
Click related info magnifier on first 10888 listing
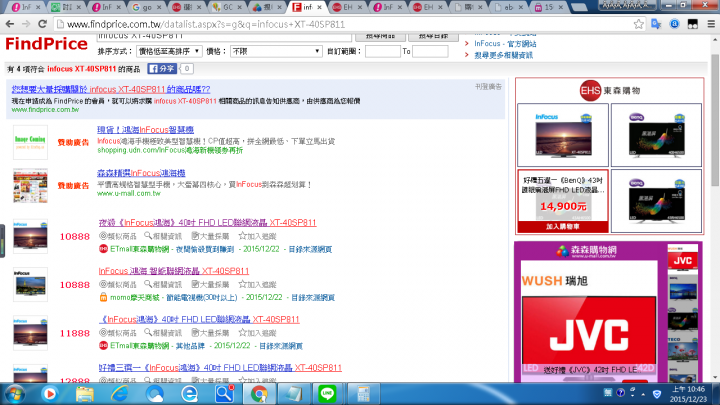[x=148, y=236]
